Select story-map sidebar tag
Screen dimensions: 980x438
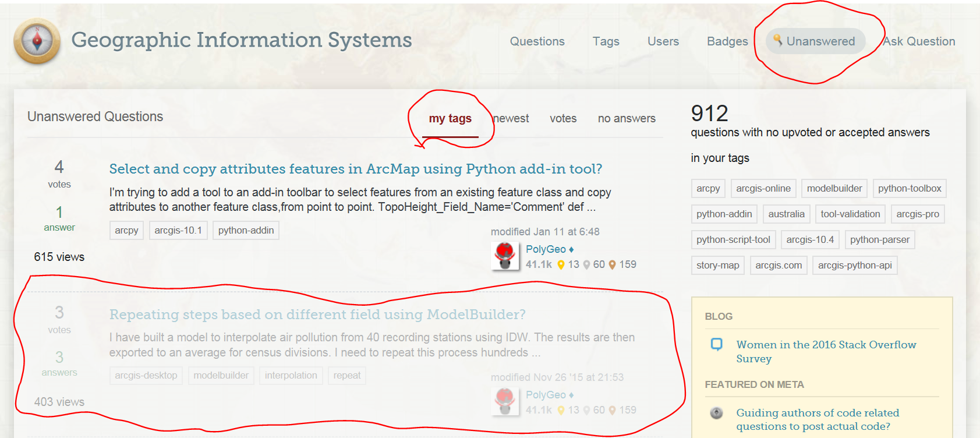[718, 266]
